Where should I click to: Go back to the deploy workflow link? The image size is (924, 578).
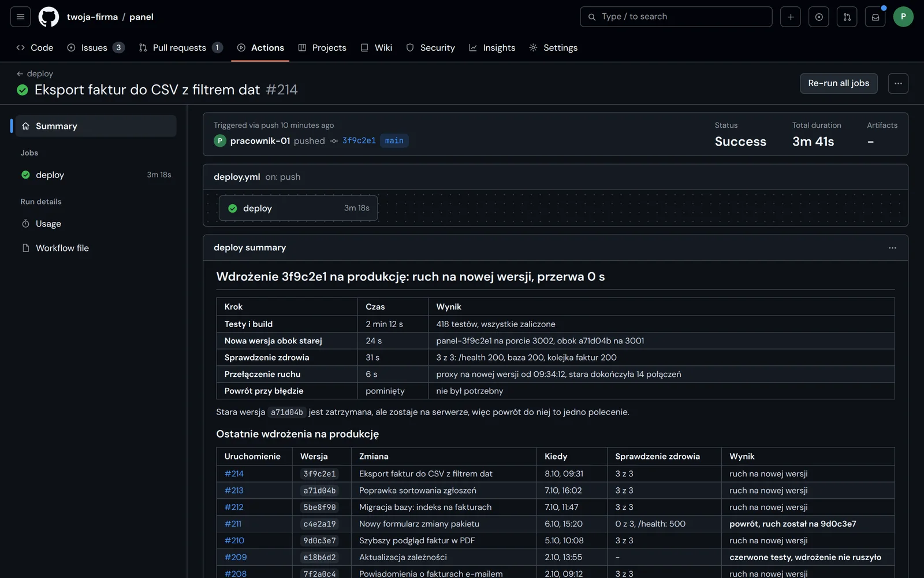(x=35, y=73)
